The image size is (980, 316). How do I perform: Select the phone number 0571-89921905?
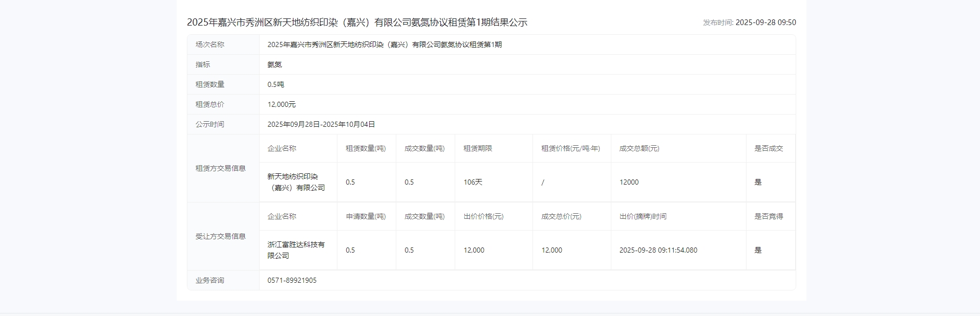[292, 280]
